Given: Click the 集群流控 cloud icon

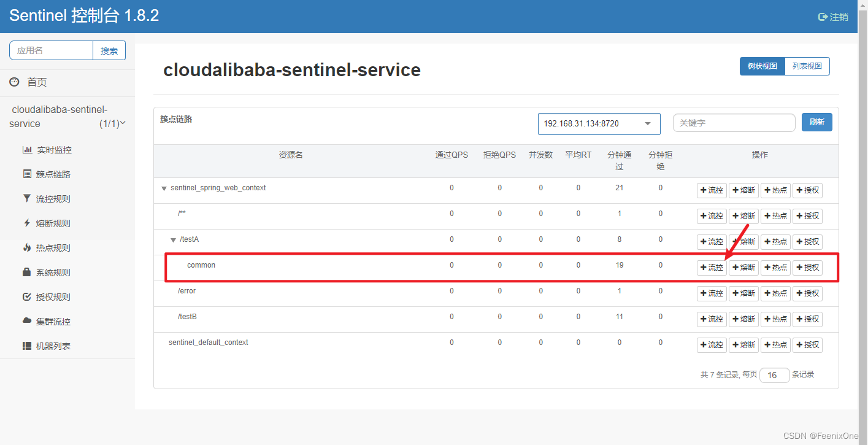Looking at the screenshot, I should [27, 322].
